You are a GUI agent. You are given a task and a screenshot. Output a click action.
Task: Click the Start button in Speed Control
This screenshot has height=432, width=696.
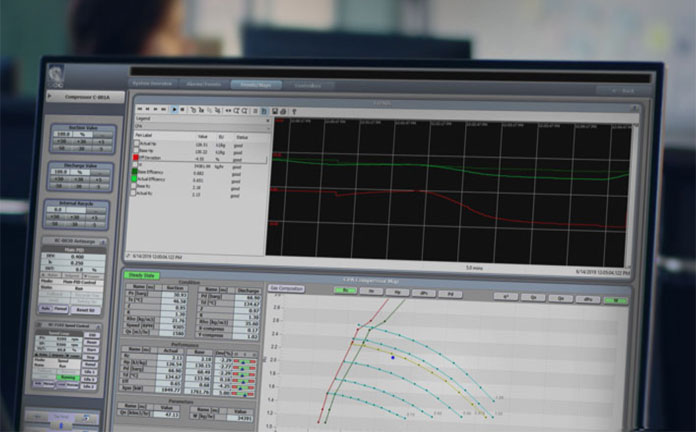pos(91,350)
